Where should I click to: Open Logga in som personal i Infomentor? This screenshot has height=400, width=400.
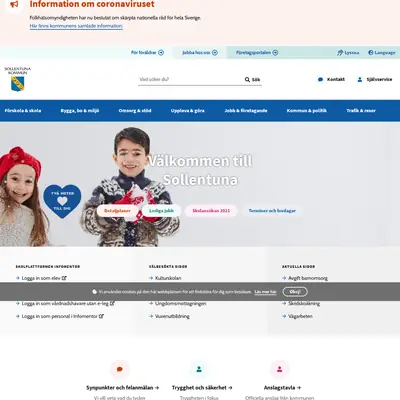coord(59,316)
